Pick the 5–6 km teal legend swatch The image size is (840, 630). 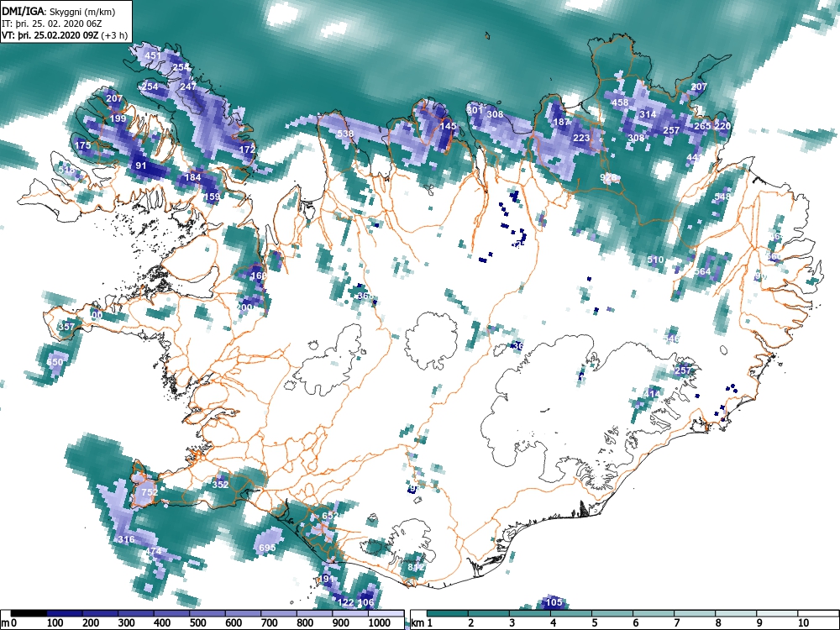click(x=612, y=613)
